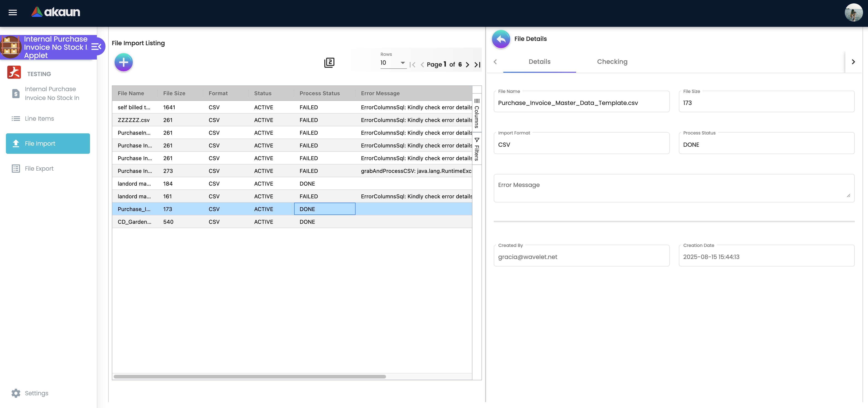868x408 pixels.
Task: Sort by File Name column header
Action: tap(135, 93)
